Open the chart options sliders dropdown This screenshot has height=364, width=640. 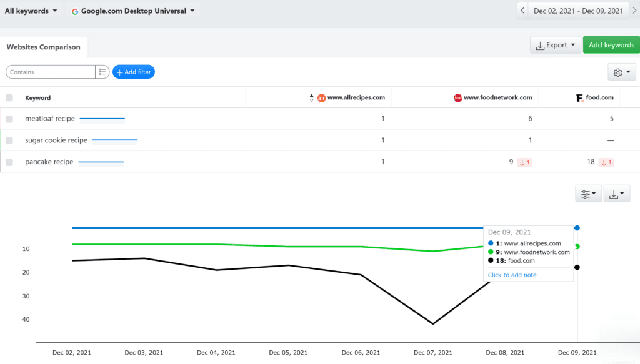(588, 194)
